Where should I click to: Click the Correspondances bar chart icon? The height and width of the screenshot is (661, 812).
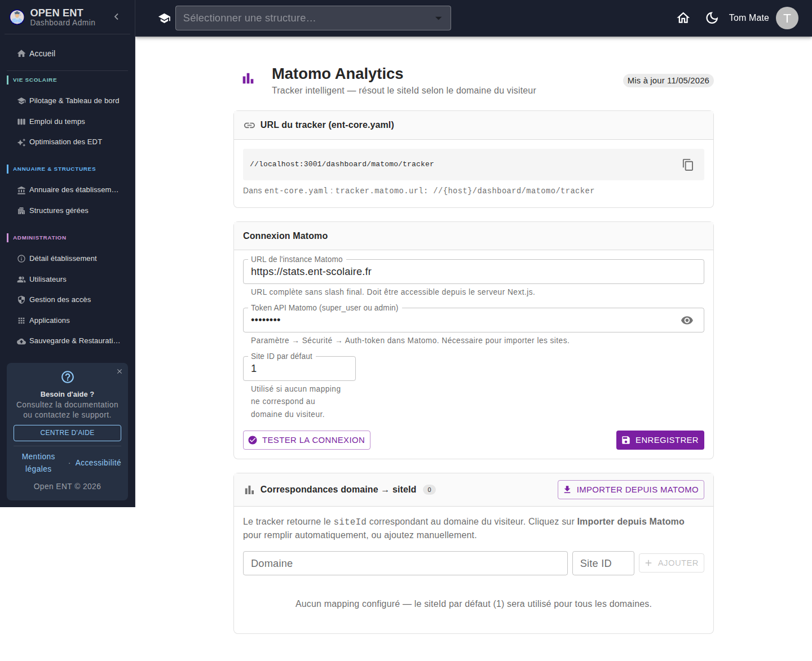(249, 490)
